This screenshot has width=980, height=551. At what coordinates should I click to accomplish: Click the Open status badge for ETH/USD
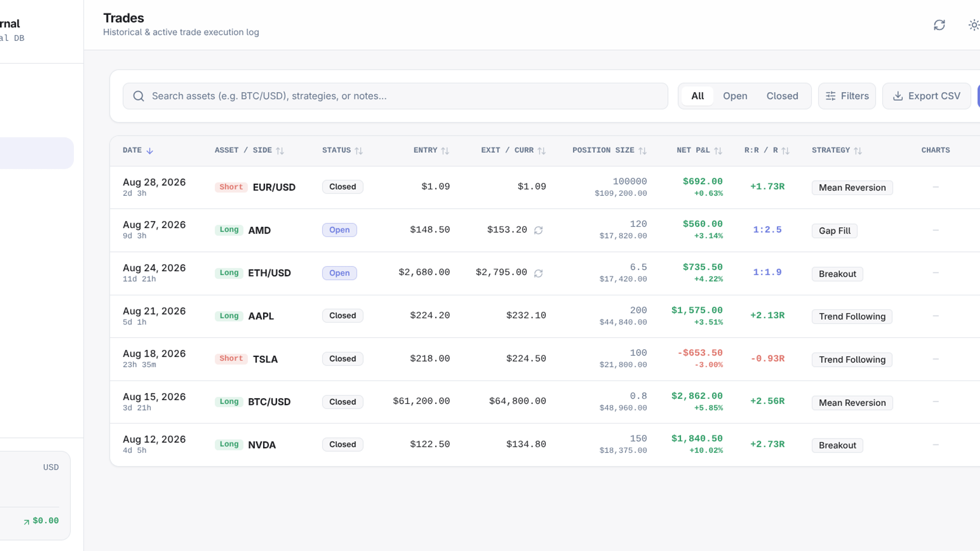(x=340, y=273)
